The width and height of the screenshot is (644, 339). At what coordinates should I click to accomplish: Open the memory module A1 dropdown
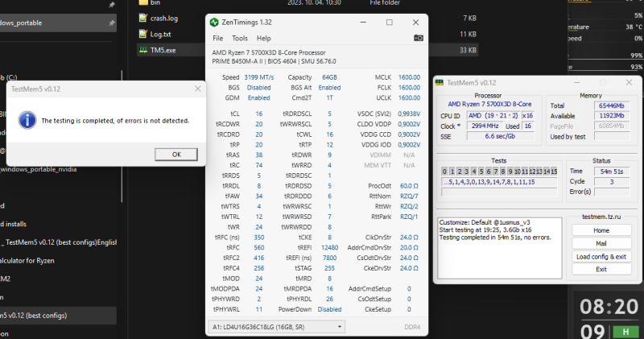click(276, 327)
